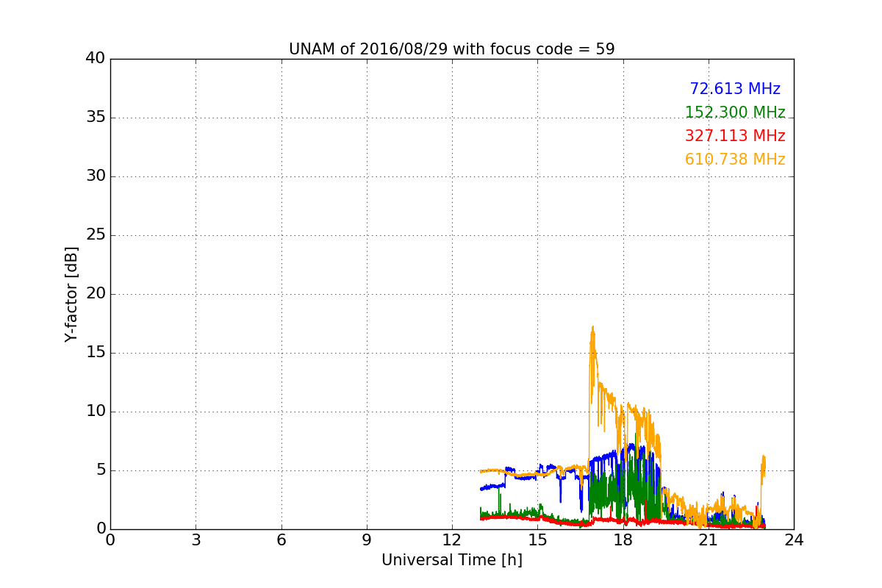Click the plot title "UNAM of 2016/08/29 with focus code = 59"

451,49
